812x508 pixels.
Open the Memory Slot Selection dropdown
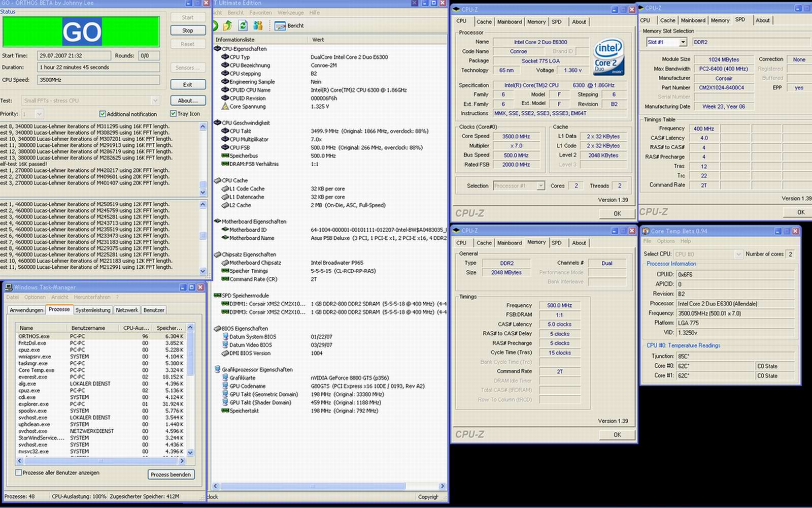(683, 42)
